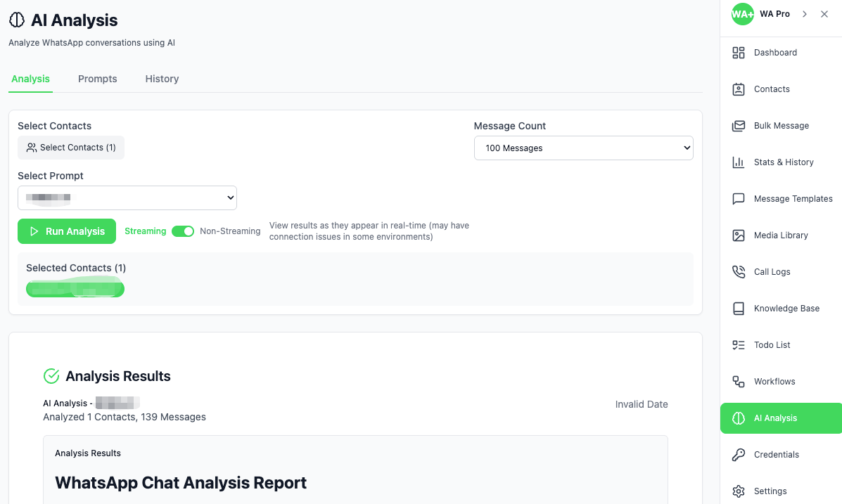Click the Contacts icon in sidebar
842x504 pixels.
coord(739,89)
